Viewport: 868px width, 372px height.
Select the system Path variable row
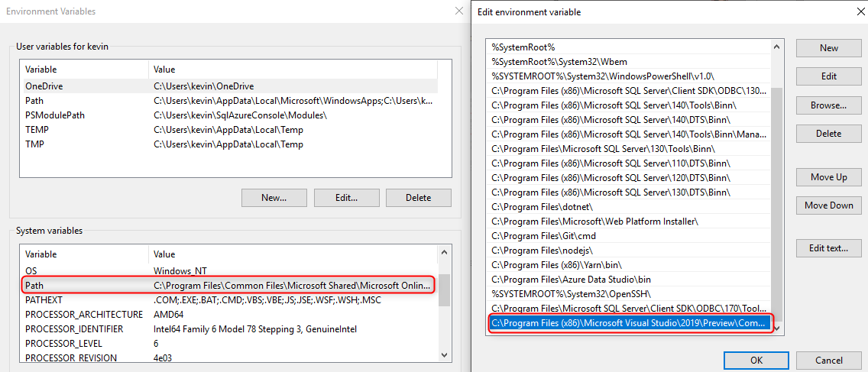click(228, 286)
